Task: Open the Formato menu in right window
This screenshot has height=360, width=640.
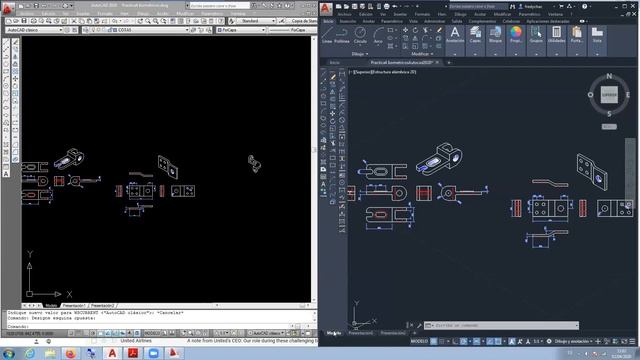Action: pyautogui.click(x=422, y=14)
